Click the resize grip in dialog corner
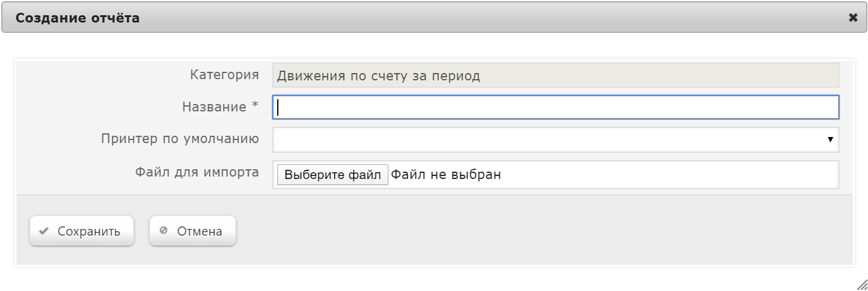 click(861, 284)
